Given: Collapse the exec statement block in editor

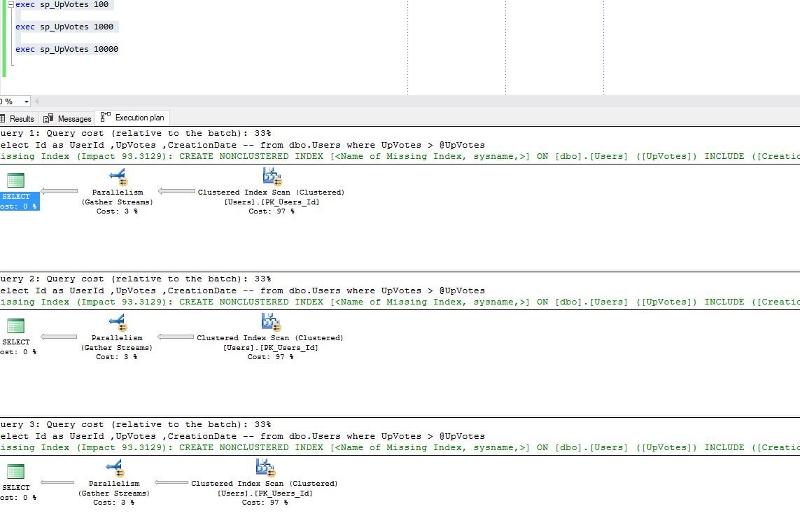Looking at the screenshot, I should point(10,5).
